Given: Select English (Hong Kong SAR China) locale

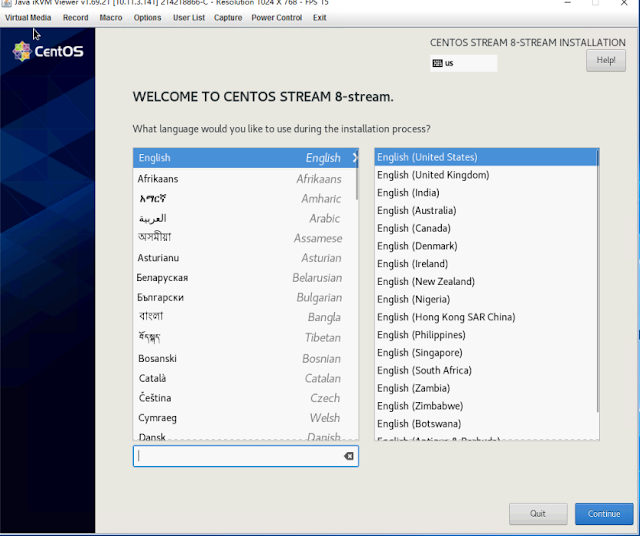Looking at the screenshot, I should click(x=486, y=317).
